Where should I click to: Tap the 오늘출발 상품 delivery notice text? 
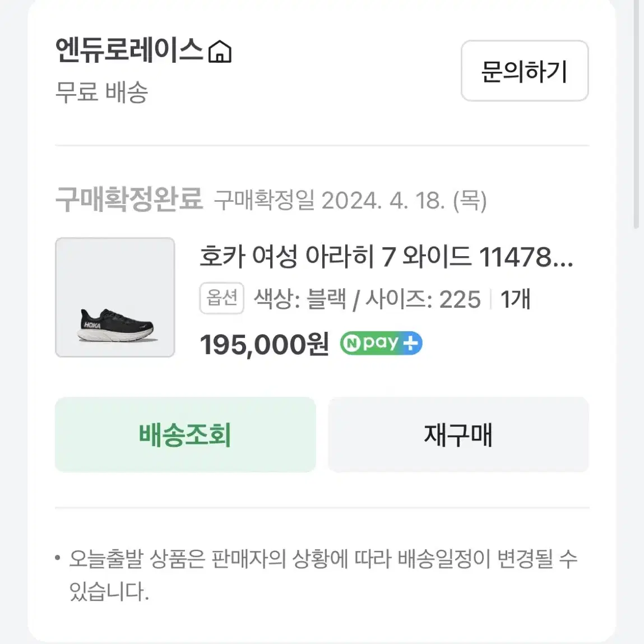coord(323,575)
